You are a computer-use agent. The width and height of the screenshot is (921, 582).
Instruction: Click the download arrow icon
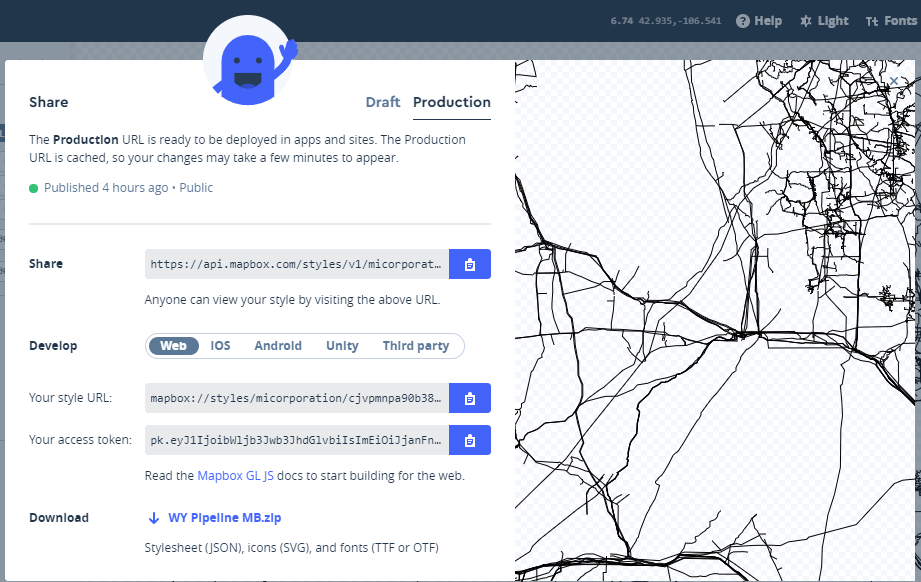click(154, 518)
